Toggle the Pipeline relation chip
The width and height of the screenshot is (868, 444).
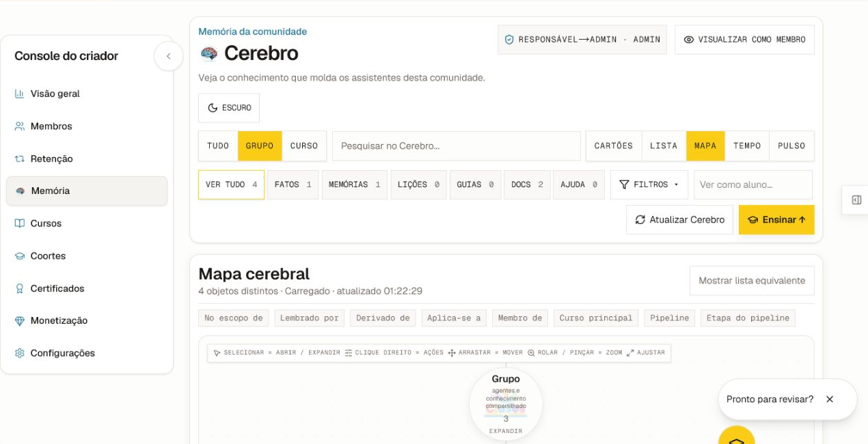click(670, 318)
